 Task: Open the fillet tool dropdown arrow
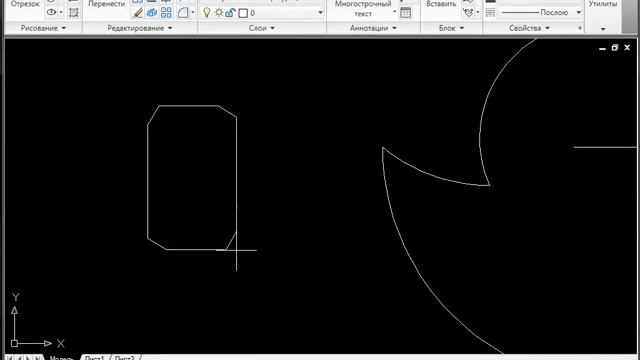tap(193, 13)
